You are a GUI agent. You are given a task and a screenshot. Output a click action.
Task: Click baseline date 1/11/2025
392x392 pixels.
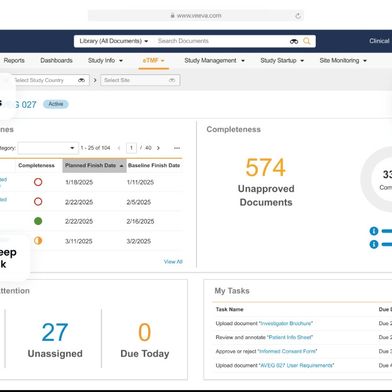(140, 182)
